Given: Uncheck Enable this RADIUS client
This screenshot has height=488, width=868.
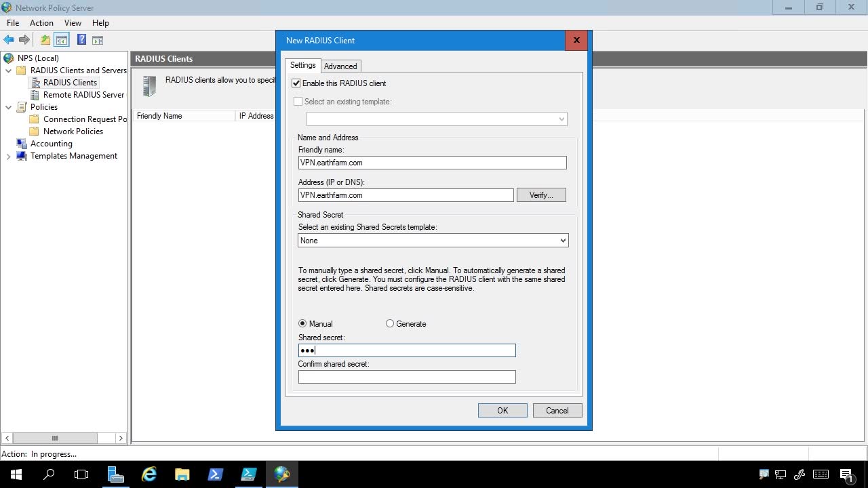Looking at the screenshot, I should pos(296,83).
